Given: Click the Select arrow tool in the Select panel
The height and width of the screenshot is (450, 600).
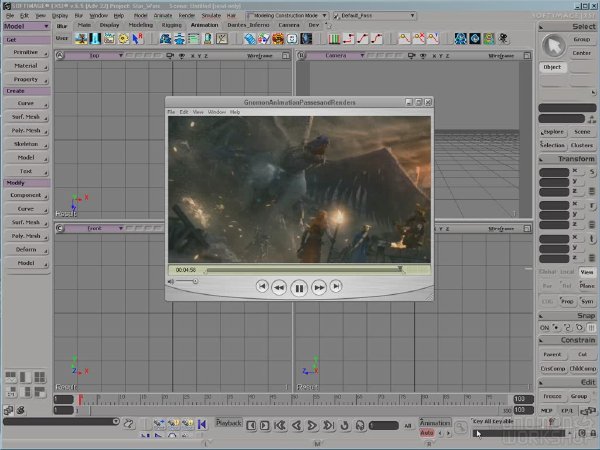Looking at the screenshot, I should coord(554,46).
